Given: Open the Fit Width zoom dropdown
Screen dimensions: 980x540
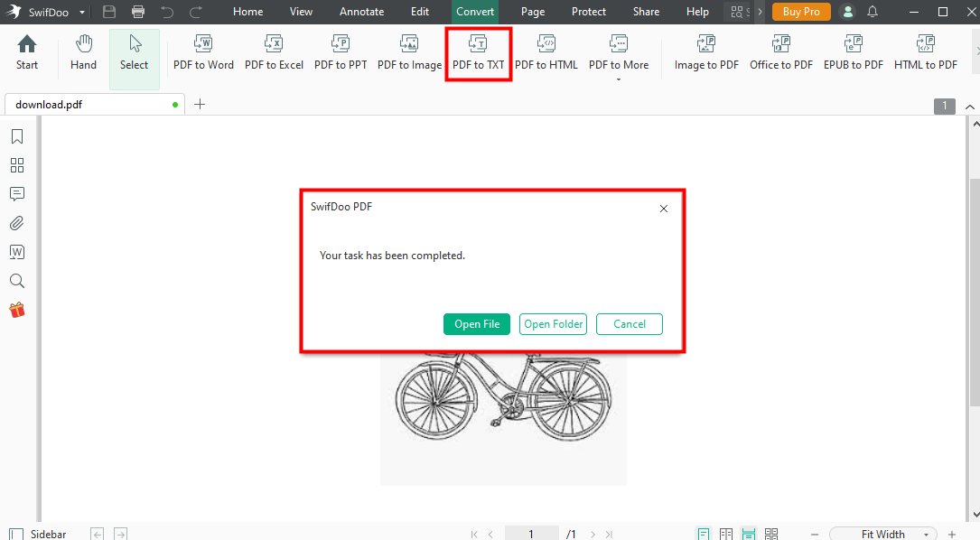Looking at the screenshot, I should coord(883,535).
